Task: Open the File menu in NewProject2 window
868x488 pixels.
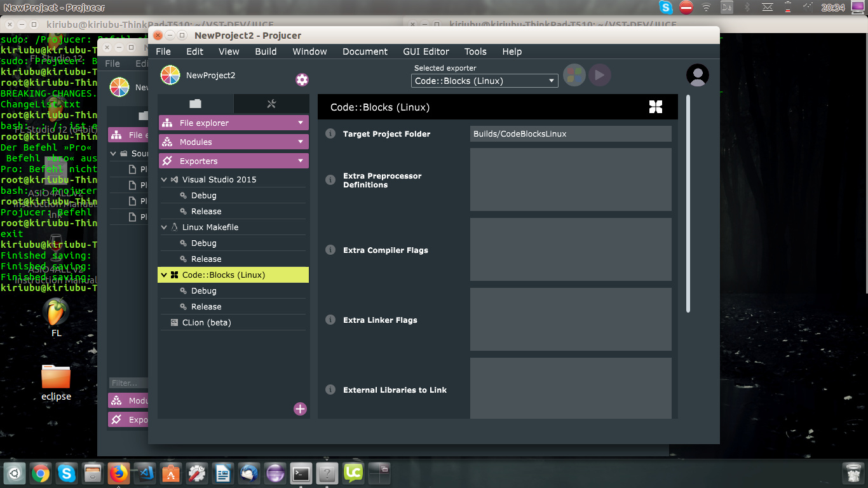Action: pos(163,51)
